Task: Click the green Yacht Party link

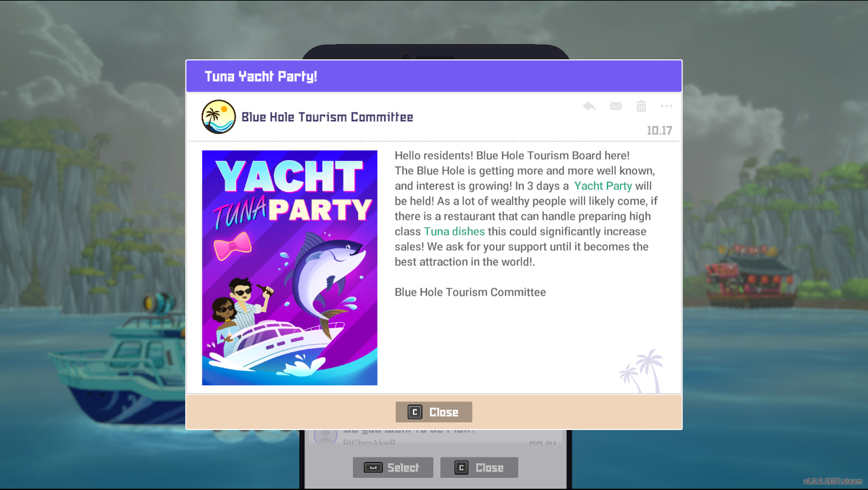Action: tap(603, 186)
